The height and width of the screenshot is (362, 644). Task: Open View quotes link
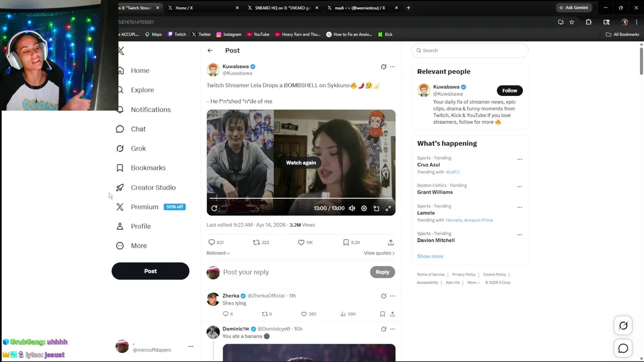379,253
